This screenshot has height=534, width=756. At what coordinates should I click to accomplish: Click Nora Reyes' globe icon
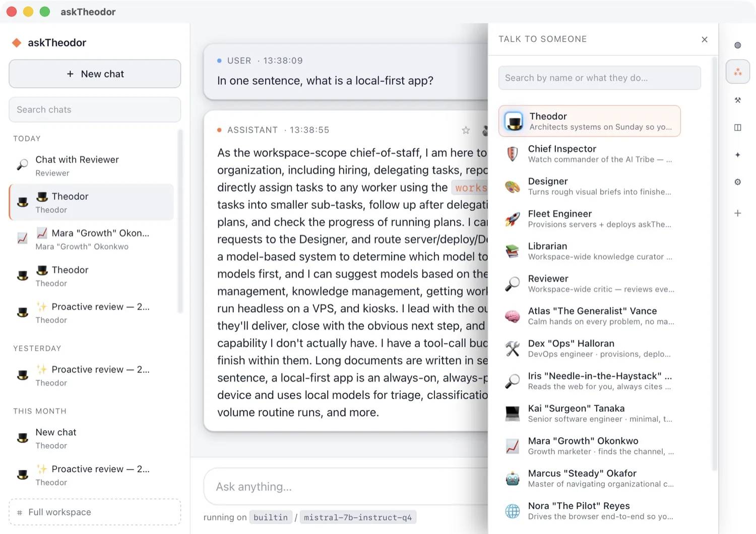[513, 511]
